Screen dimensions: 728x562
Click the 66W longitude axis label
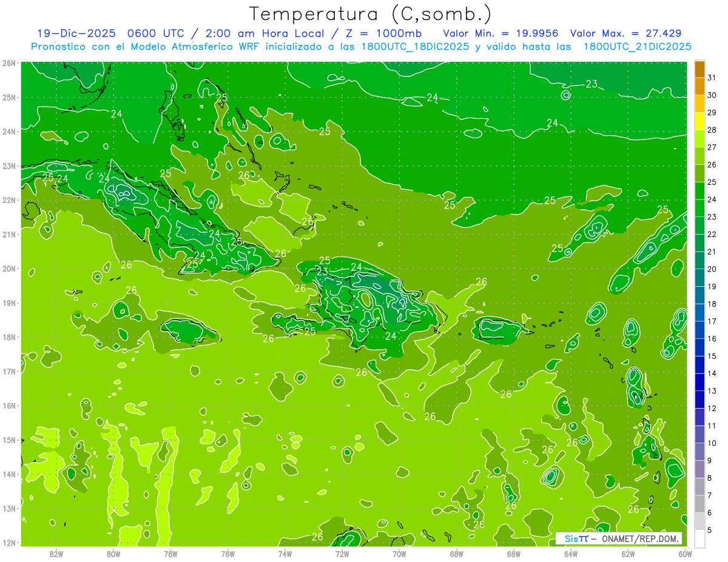[x=514, y=554]
